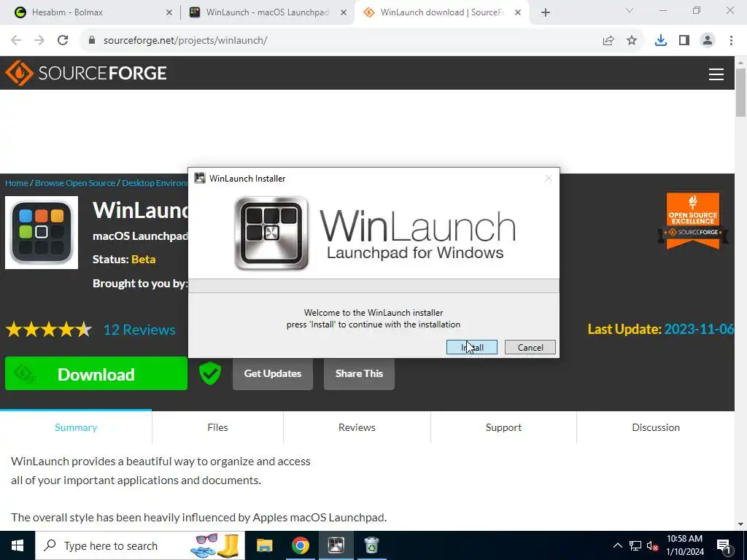The image size is (747, 560).
Task: Click the address bar URL
Action: point(185,41)
